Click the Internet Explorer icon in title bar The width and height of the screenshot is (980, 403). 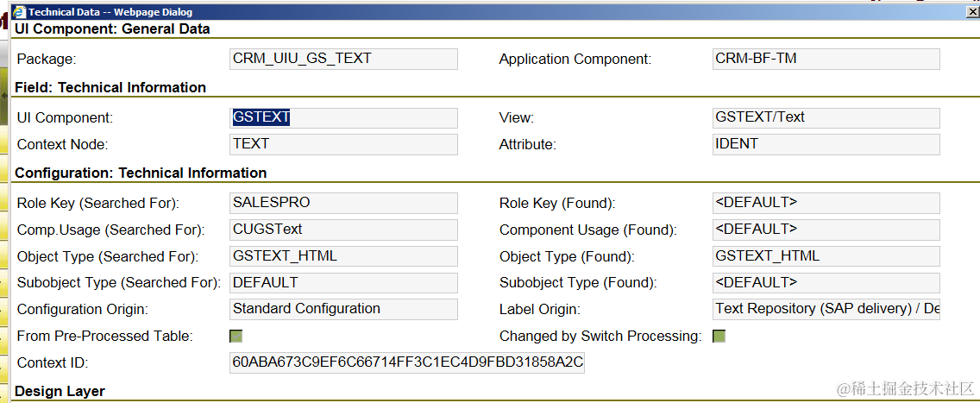19,12
